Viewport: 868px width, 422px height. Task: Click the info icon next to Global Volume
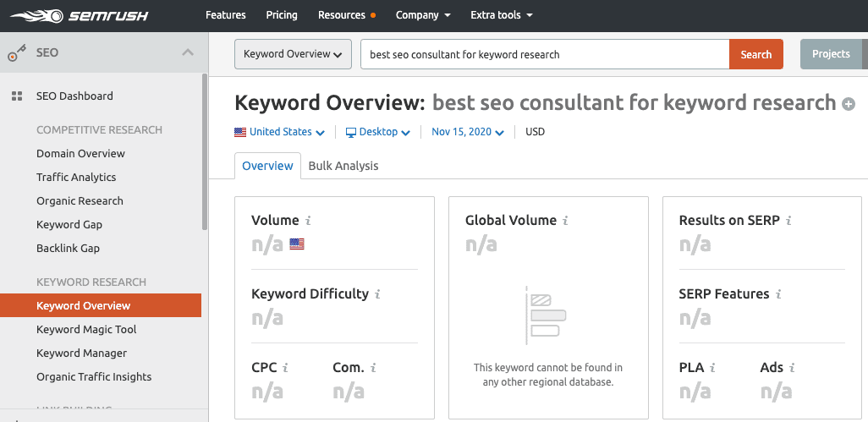click(565, 221)
